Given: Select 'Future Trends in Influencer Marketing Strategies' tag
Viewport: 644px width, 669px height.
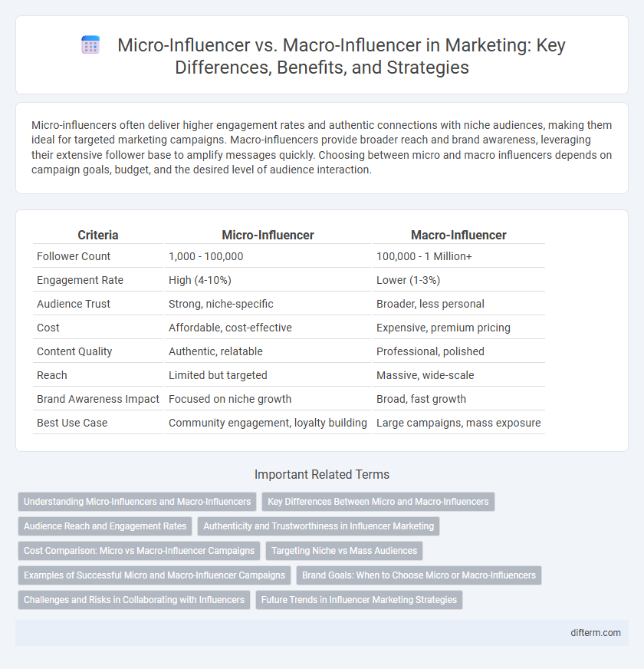Looking at the screenshot, I should [x=359, y=600].
